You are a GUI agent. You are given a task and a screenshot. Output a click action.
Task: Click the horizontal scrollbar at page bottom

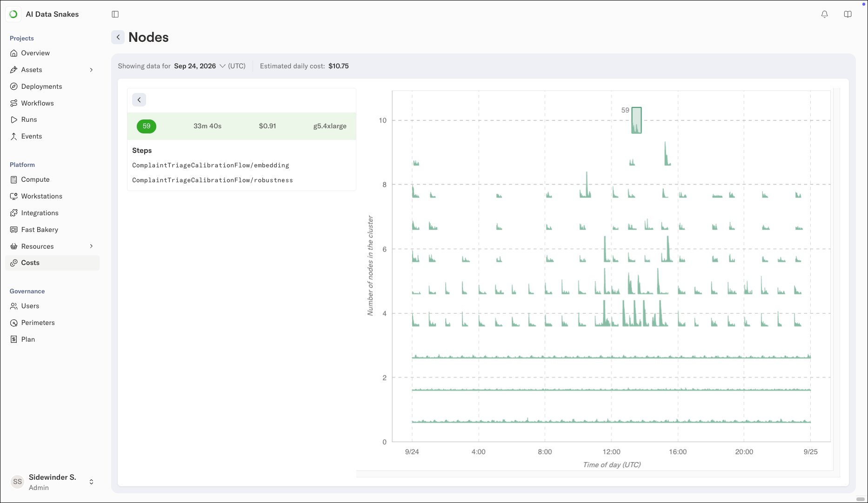coord(861,499)
